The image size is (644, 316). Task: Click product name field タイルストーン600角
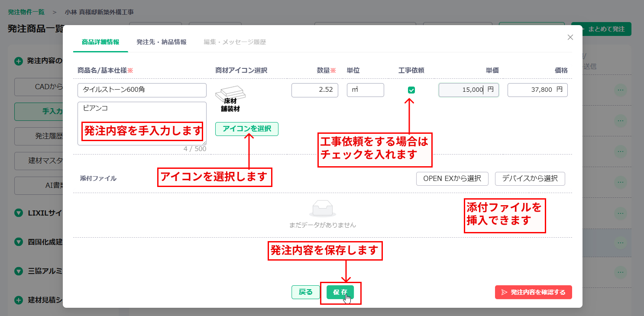[142, 90]
